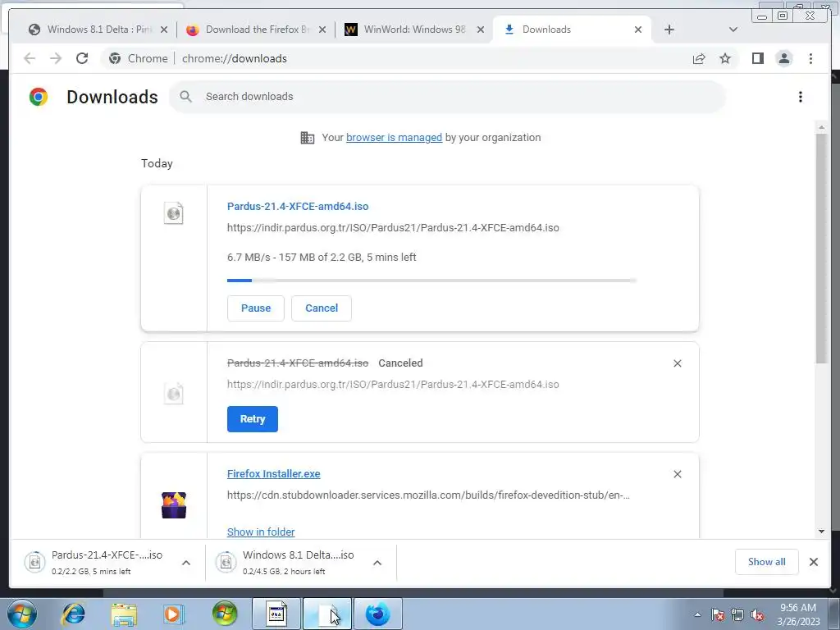The height and width of the screenshot is (630, 840).
Task: Open the Chrome three-dot menu
Action: pyautogui.click(x=810, y=58)
